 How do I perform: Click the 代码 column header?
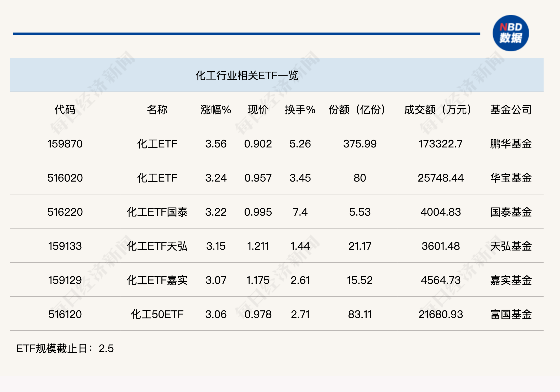point(65,109)
